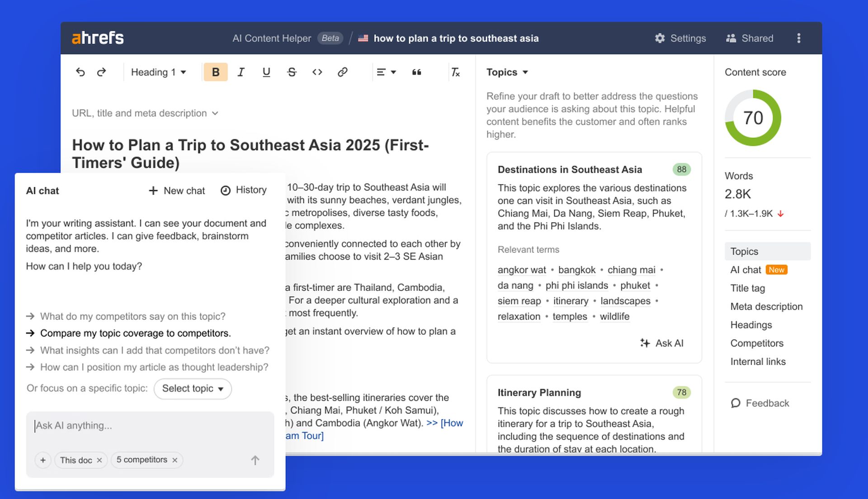The width and height of the screenshot is (868, 499).
Task: Click the 'bangkok' relevant term
Action: coord(577,270)
